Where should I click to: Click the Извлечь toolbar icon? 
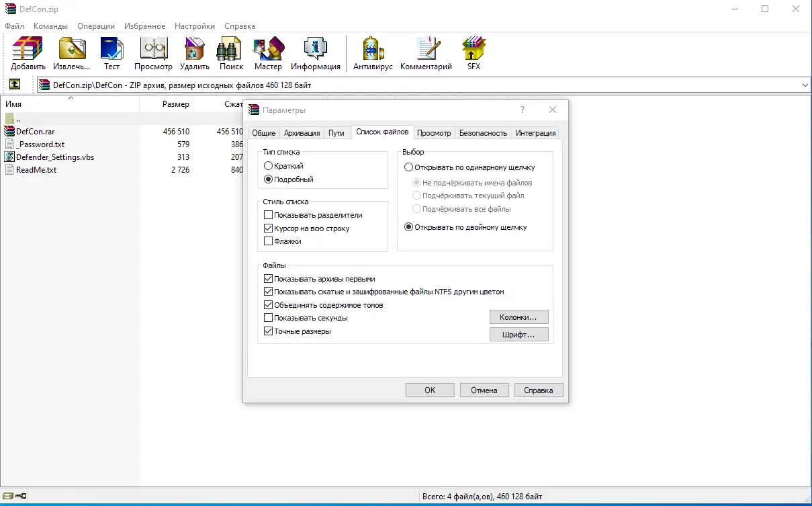(x=72, y=49)
